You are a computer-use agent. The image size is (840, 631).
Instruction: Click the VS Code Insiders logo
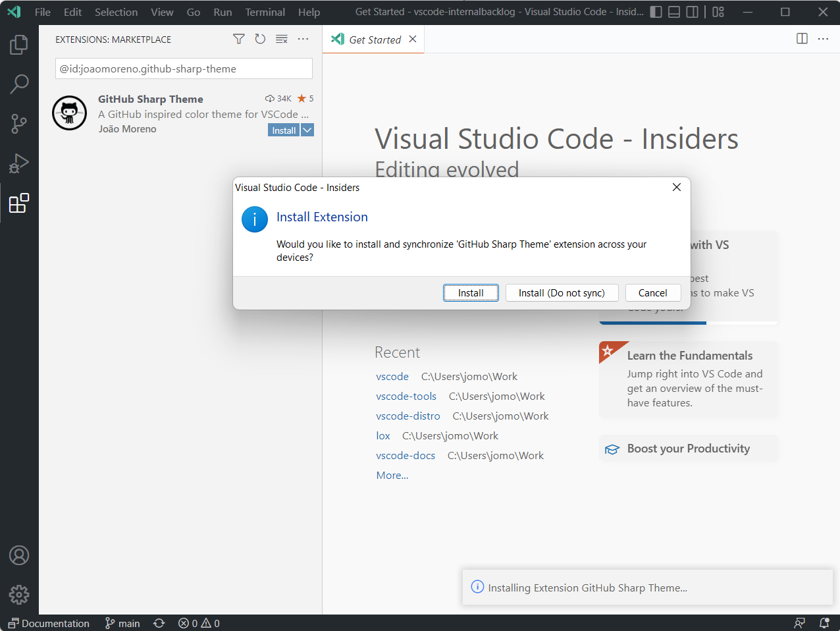[x=14, y=12]
